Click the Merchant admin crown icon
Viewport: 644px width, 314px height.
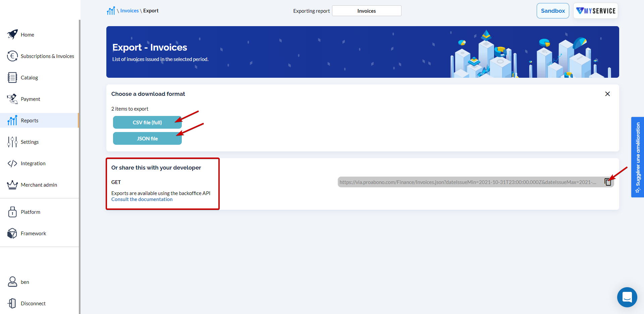click(12, 185)
